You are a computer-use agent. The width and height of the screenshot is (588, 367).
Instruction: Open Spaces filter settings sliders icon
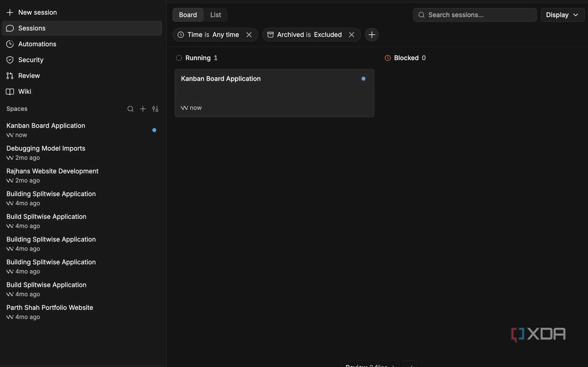pyautogui.click(x=155, y=109)
